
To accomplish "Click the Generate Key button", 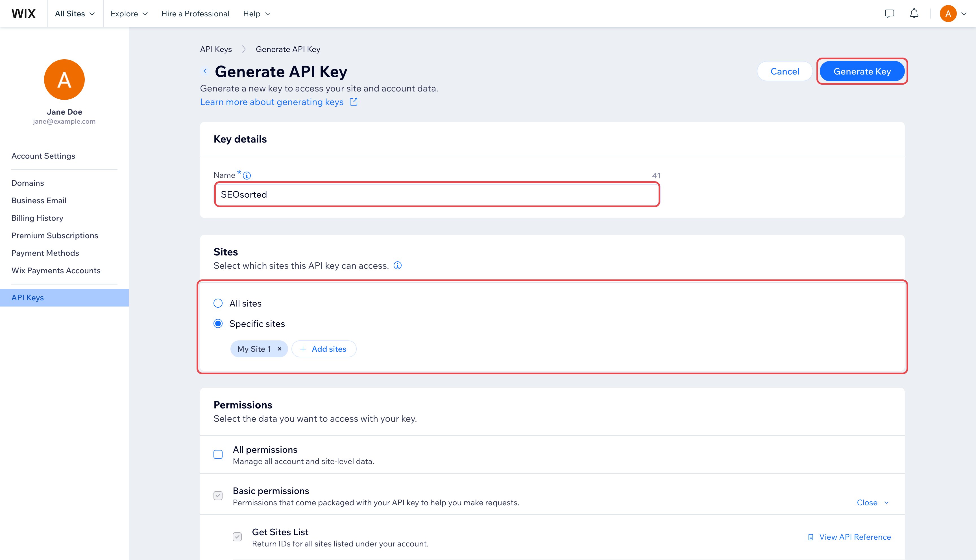I will 862,71.
